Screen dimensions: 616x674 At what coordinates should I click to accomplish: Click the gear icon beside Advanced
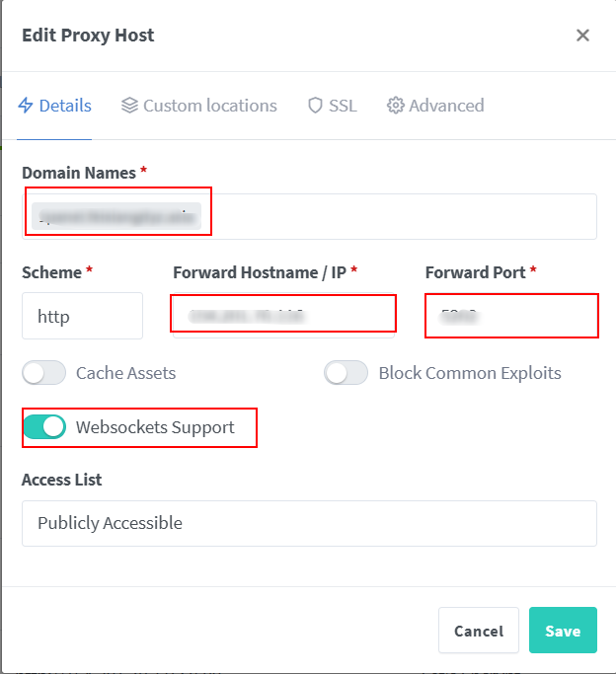[396, 106]
